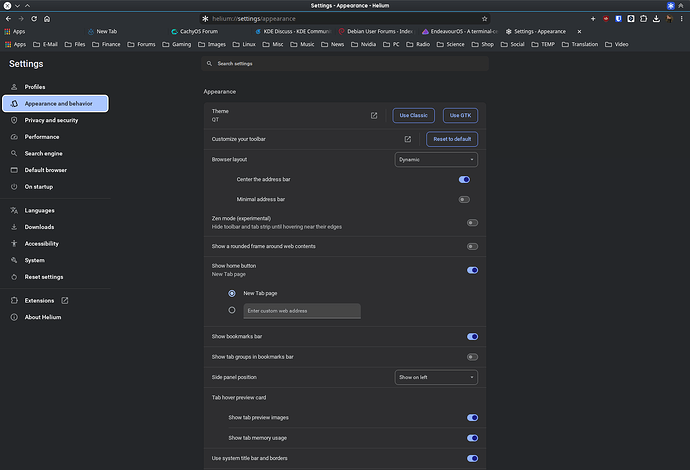This screenshot has height=470, width=690.
Task: Disable Show tab memory usage
Action: [x=472, y=438]
